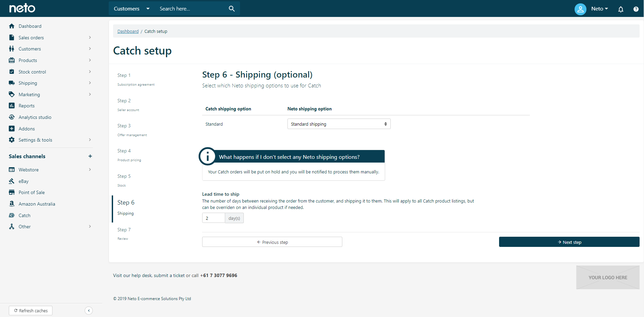This screenshot has width=644, height=317.
Task: Expand the Marketing submenu chevron
Action: coord(90,94)
